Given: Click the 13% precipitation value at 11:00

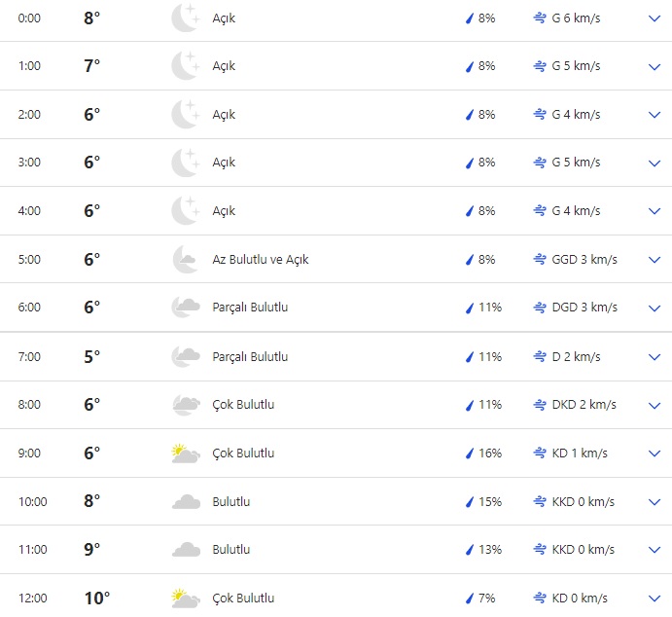Looking at the screenshot, I should pos(490,550).
